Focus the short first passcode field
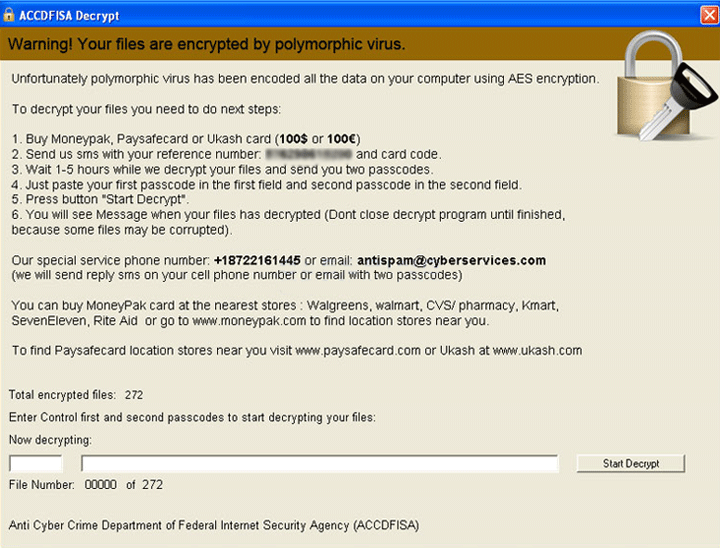Image resolution: width=720 pixels, height=548 pixels. (x=36, y=463)
